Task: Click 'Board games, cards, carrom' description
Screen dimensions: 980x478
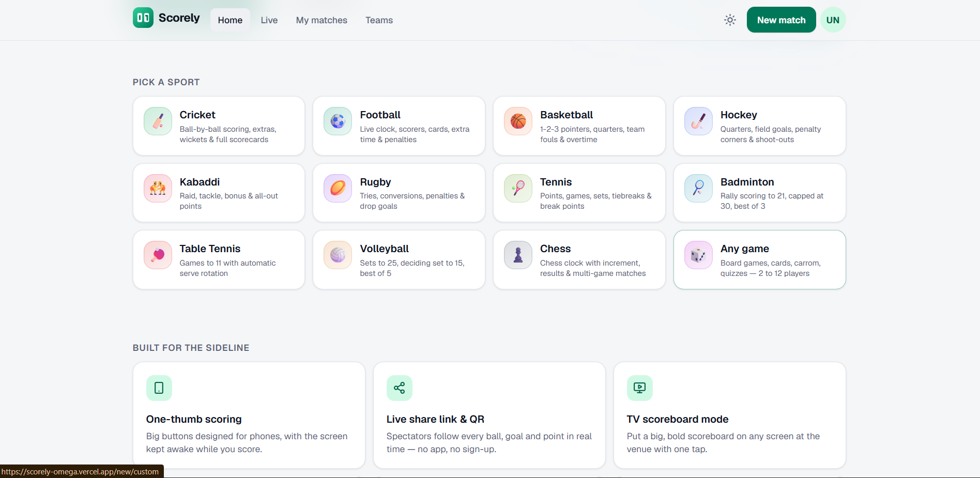Action: (x=771, y=268)
